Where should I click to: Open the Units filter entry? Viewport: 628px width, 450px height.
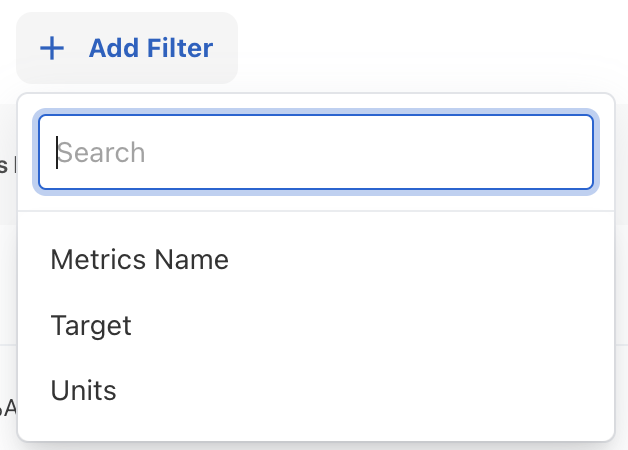(83, 390)
